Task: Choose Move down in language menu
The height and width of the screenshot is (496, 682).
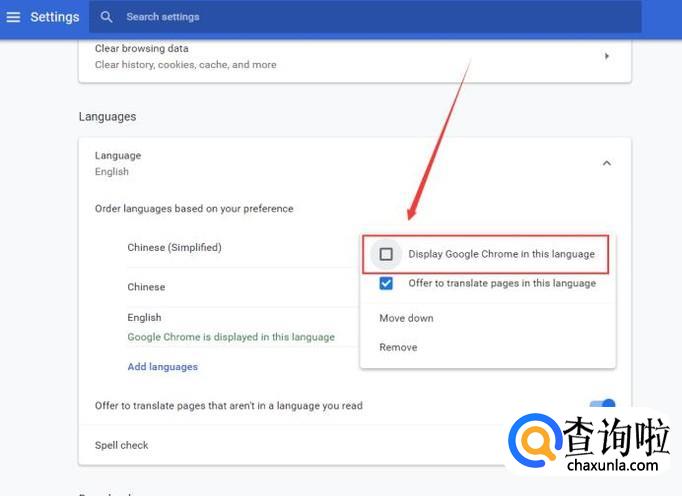Action: coord(406,318)
